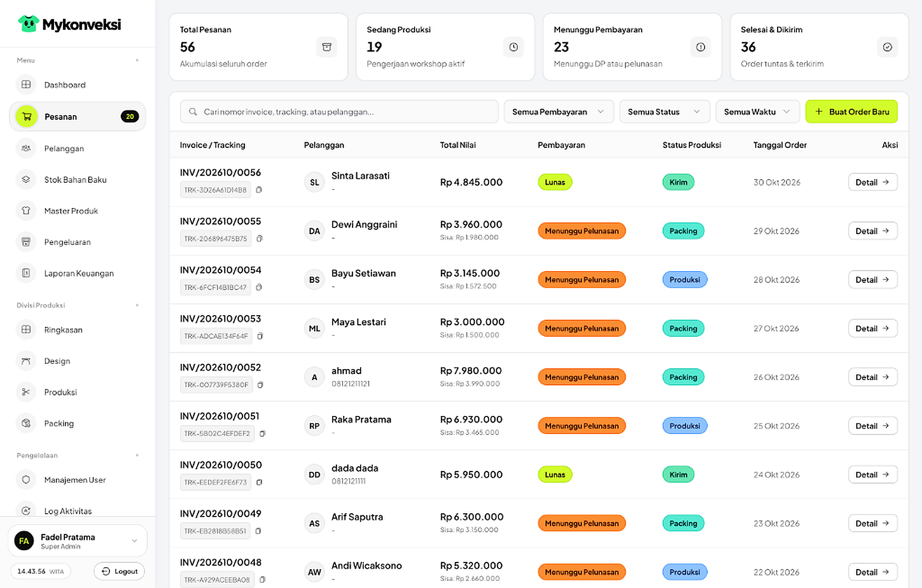Viewport: 922px width, 588px height.
Task: Copy tracking code TRK-3D26A61D14B8
Action: pyautogui.click(x=259, y=190)
